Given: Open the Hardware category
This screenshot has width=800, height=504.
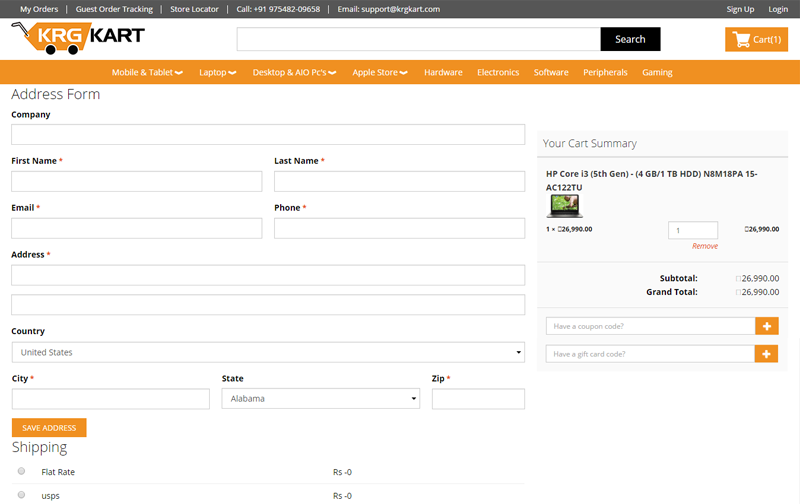Looking at the screenshot, I should click(x=443, y=72).
